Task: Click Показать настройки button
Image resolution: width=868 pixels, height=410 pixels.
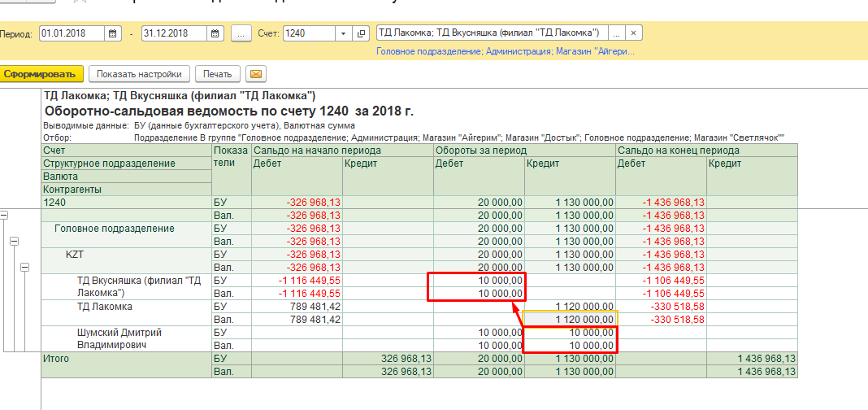Action: click(139, 74)
